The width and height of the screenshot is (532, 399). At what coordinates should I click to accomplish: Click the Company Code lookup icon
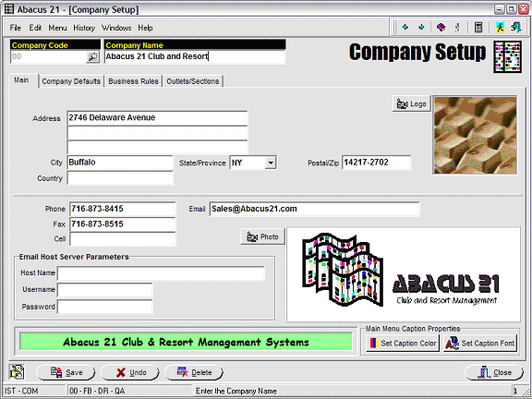(92, 56)
